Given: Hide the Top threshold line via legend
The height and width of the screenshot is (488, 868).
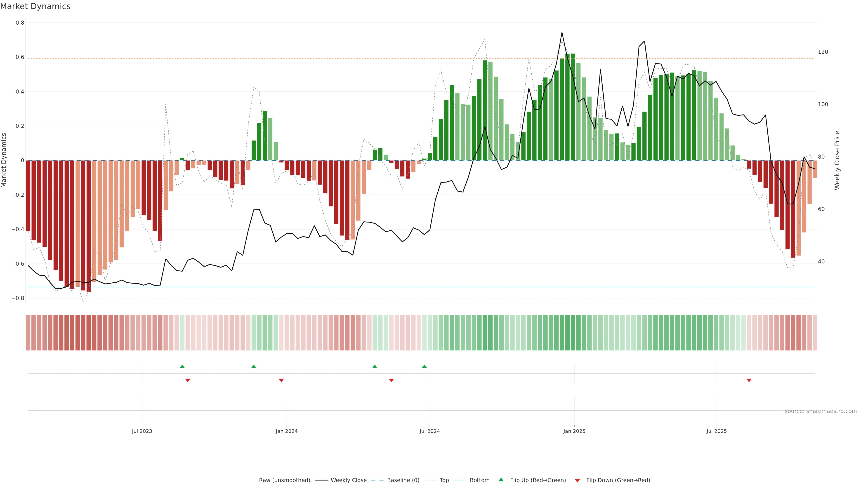Looking at the screenshot, I should 444,480.
